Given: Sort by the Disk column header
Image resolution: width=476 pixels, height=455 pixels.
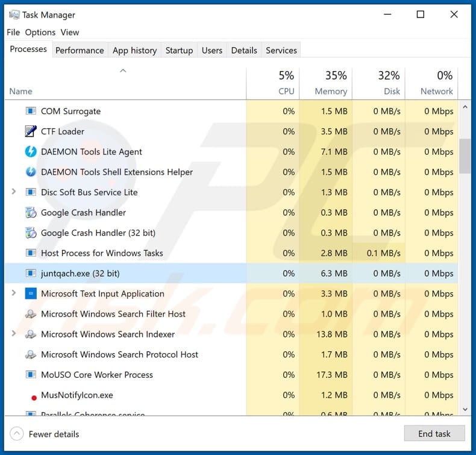Looking at the screenshot, I should (378, 83).
